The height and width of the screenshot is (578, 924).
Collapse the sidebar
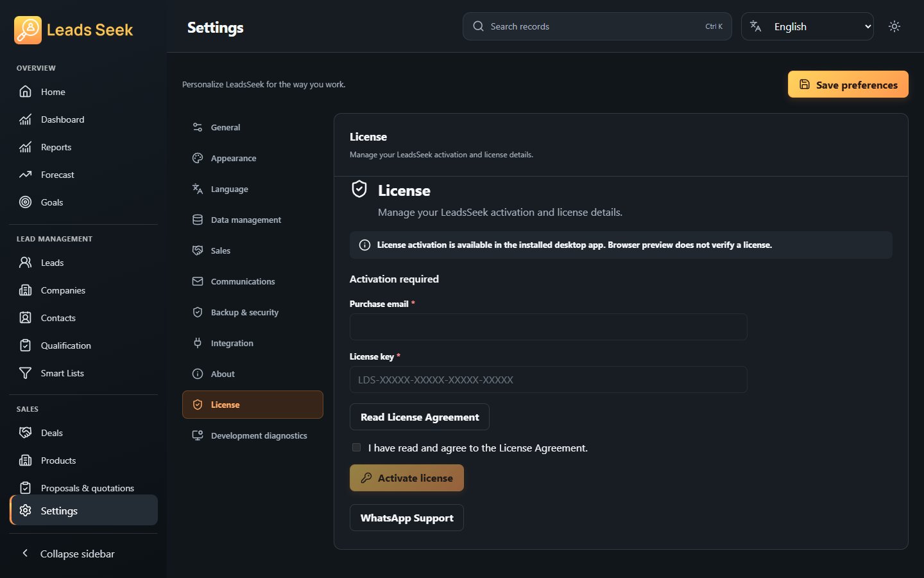click(83, 554)
